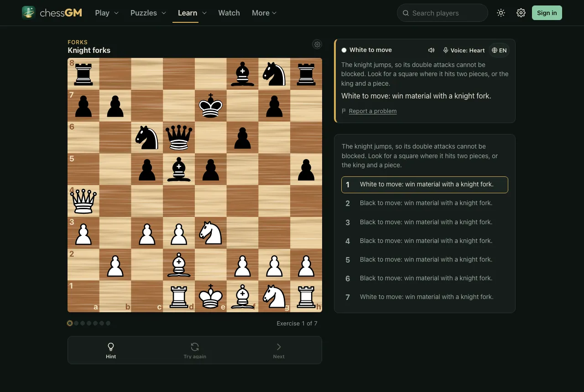Click the last exercise progress dot
Screen dimensions: 584x392
(108, 323)
